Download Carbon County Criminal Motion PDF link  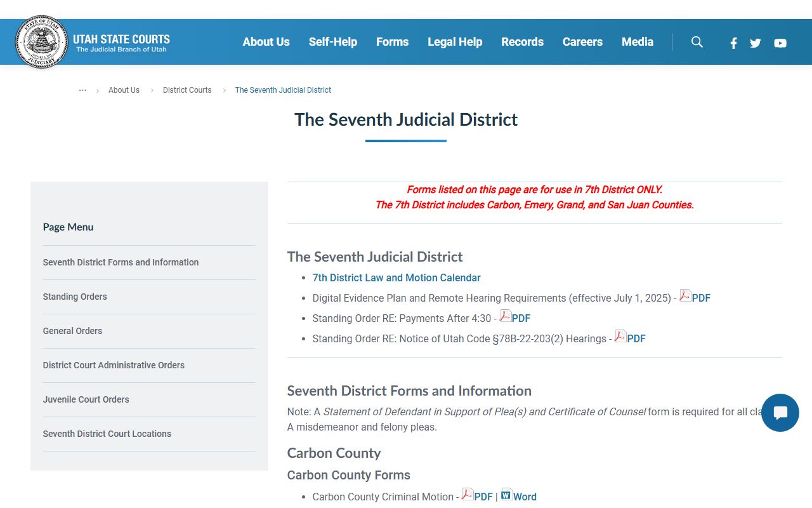coord(483,497)
